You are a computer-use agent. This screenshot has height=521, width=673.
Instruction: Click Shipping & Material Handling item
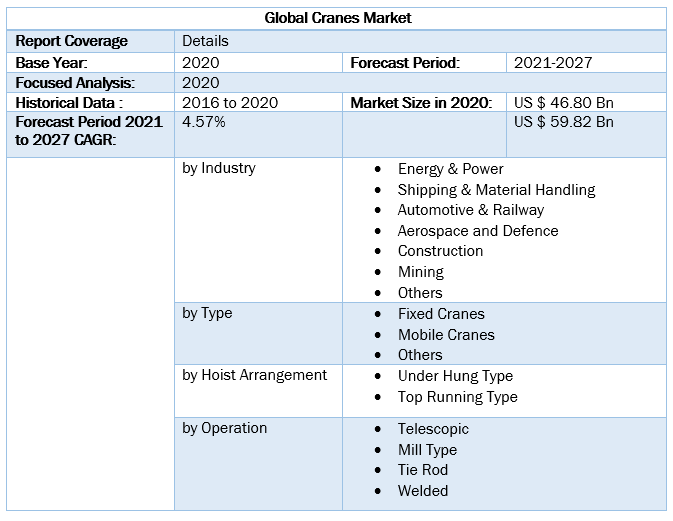point(496,189)
